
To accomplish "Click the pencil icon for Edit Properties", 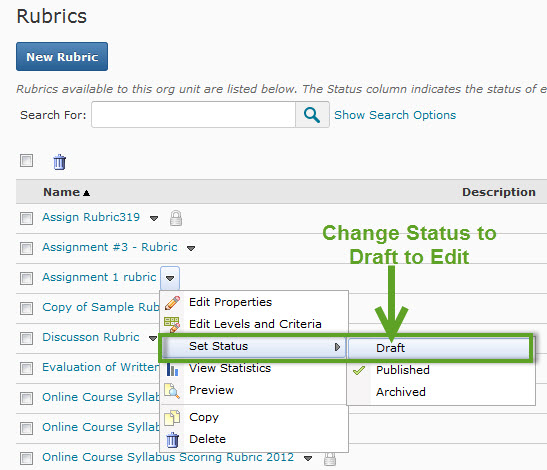I will coord(172,302).
